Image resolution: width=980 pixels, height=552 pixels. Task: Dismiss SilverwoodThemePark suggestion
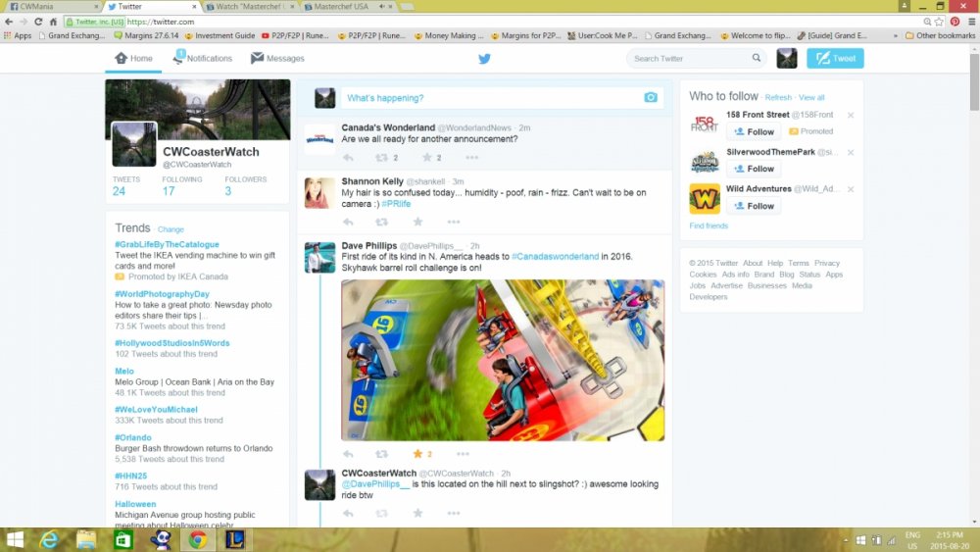(851, 152)
